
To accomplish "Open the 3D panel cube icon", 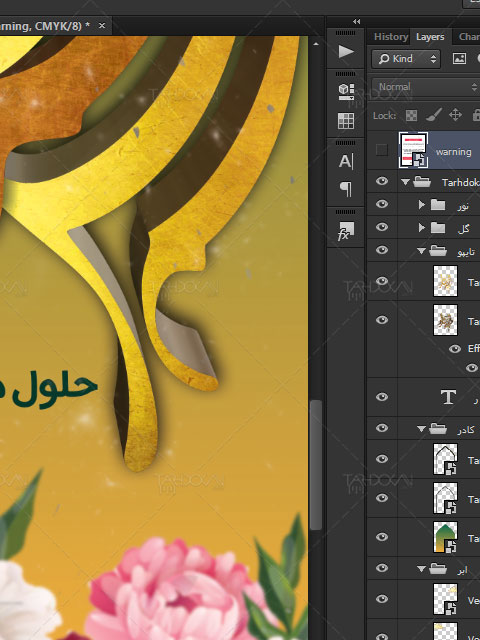I will (x=346, y=91).
